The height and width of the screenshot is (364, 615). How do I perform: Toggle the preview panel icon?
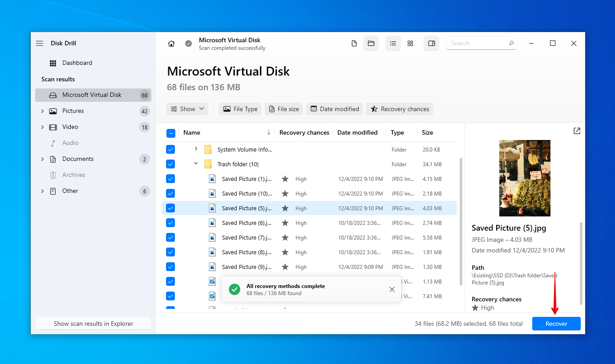coord(431,43)
